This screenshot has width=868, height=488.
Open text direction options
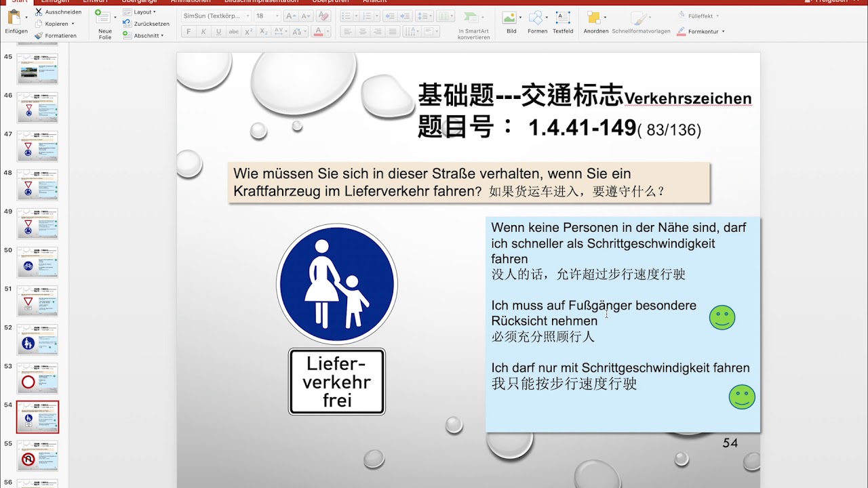[x=411, y=31]
